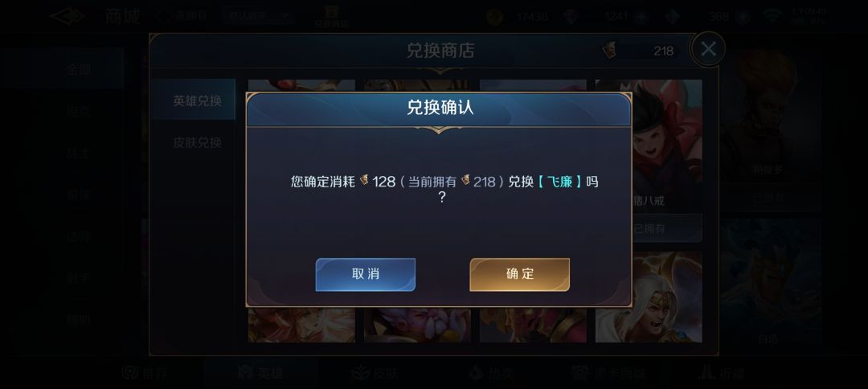This screenshot has height=389, width=868.
Task: Tap the diamond currency icon
Action: click(570, 17)
